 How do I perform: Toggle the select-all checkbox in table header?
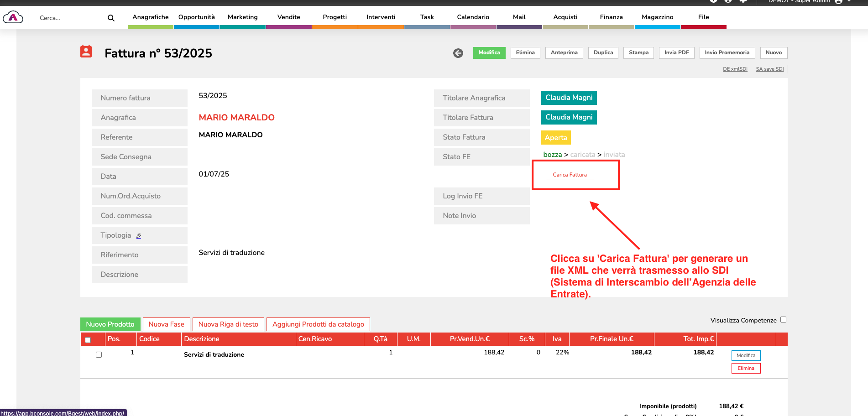pyautogui.click(x=88, y=340)
